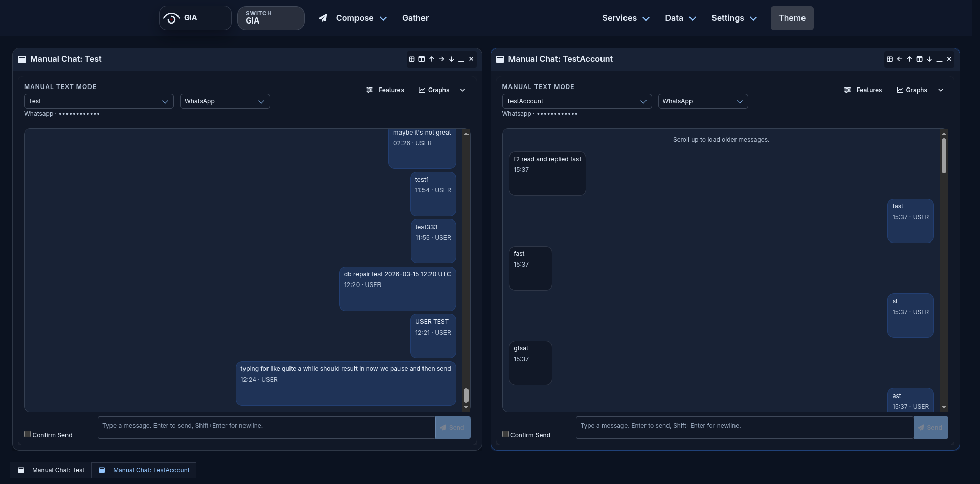
Task: Open the TestAccount account selector dropdown
Action: tap(576, 101)
